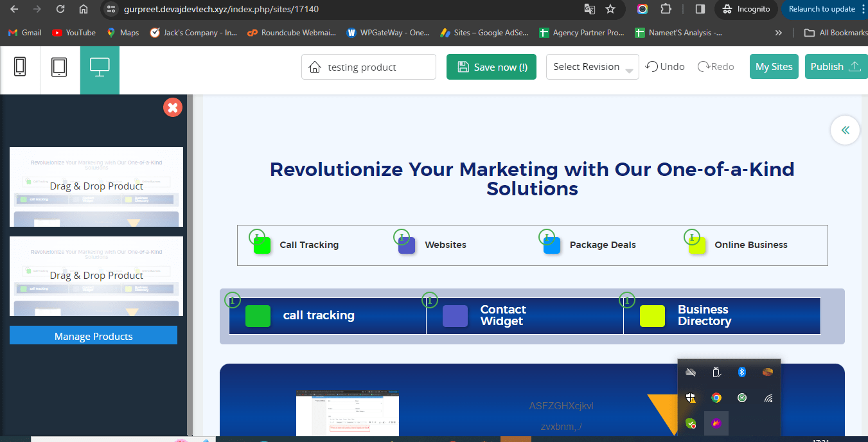Select the first Drag & Drop Product thumbnail
This screenshot has width=868, height=442.
96,187
